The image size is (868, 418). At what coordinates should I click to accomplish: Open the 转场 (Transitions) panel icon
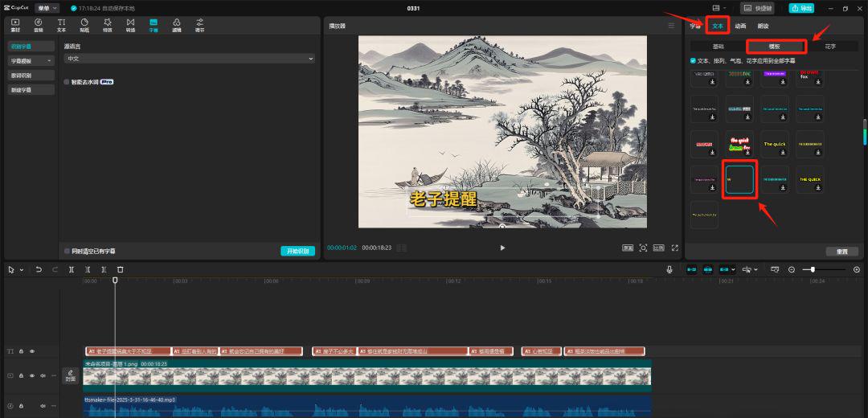click(x=130, y=23)
